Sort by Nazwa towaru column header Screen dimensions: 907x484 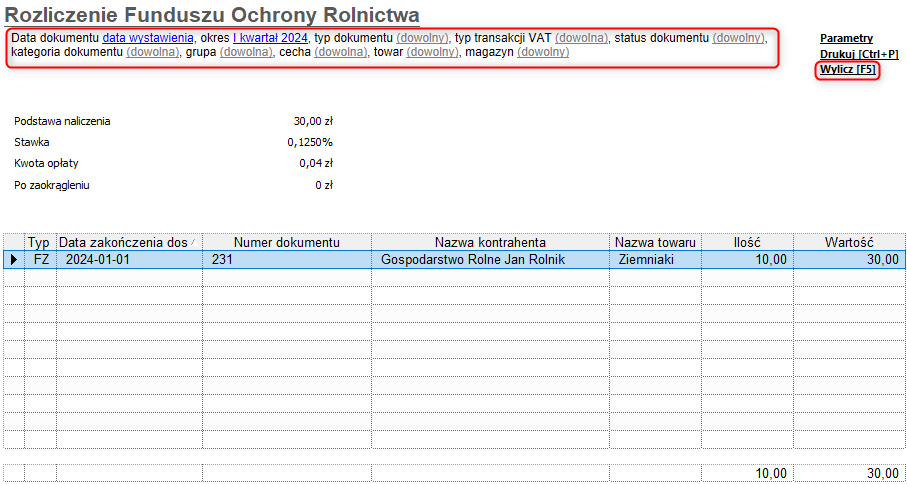[655, 242]
